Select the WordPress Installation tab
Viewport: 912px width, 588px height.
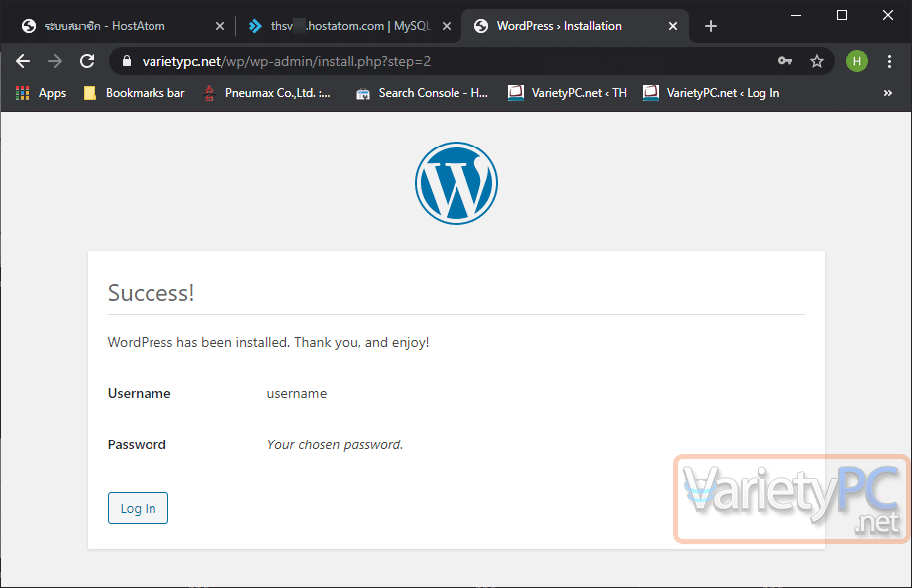click(574, 26)
